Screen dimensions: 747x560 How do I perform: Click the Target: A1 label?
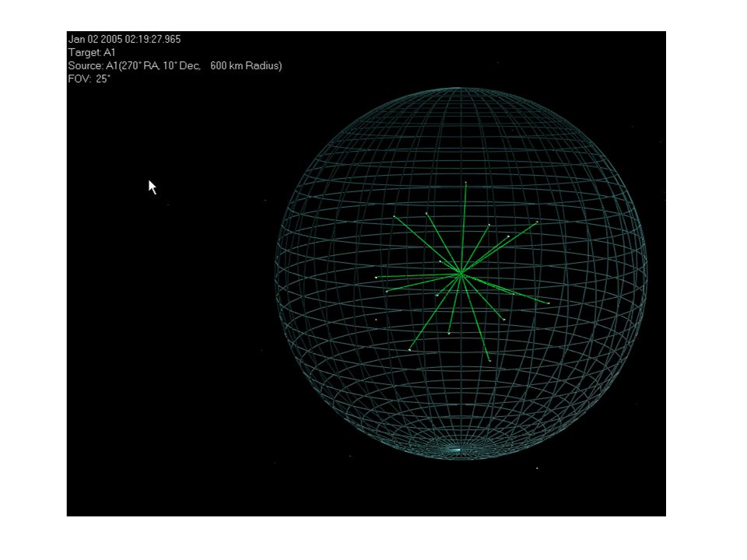click(92, 52)
